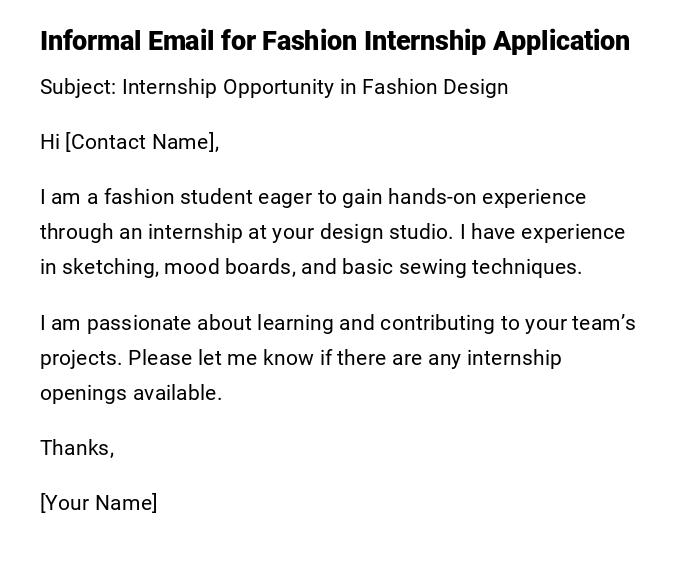Click 'Internship Opportunity in Fashion Design' subject text
This screenshot has width=700, height=566.
point(315,87)
